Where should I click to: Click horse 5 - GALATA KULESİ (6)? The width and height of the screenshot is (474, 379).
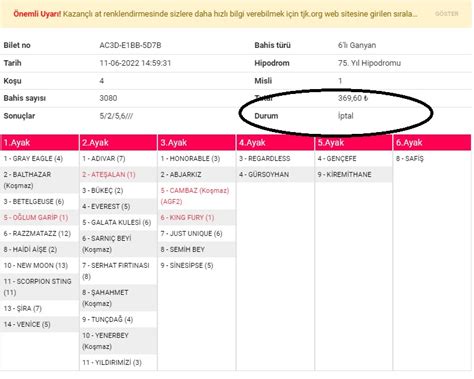click(x=118, y=223)
